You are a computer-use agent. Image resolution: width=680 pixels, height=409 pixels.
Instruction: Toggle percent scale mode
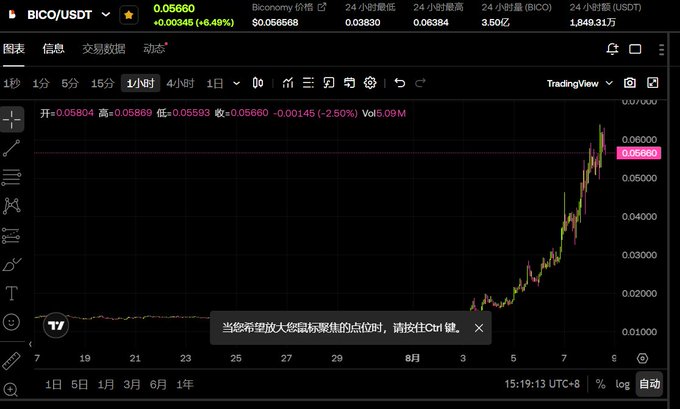600,384
